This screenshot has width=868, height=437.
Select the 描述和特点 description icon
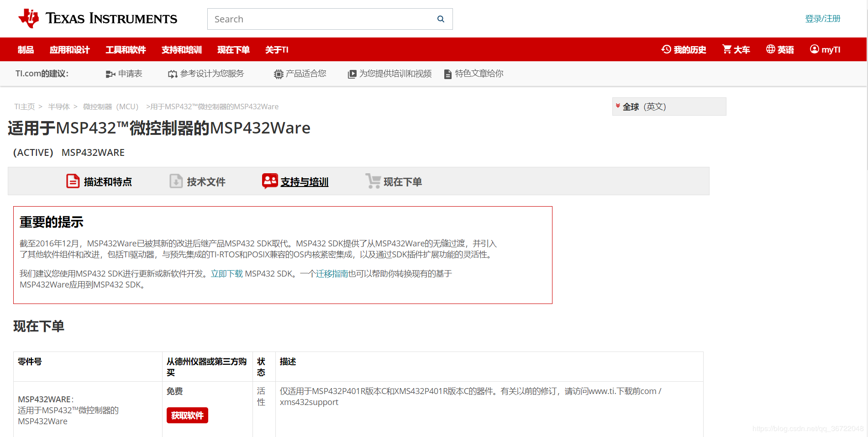pos(73,181)
